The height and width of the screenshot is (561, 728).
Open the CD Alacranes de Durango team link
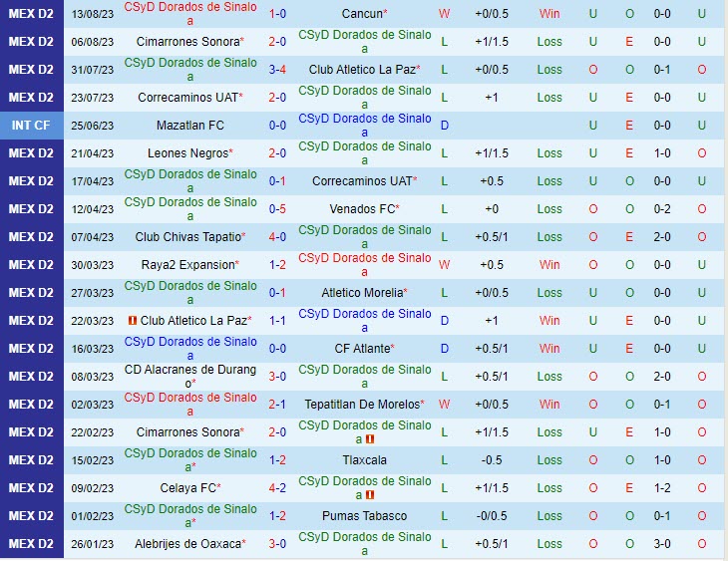pyautogui.click(x=189, y=377)
